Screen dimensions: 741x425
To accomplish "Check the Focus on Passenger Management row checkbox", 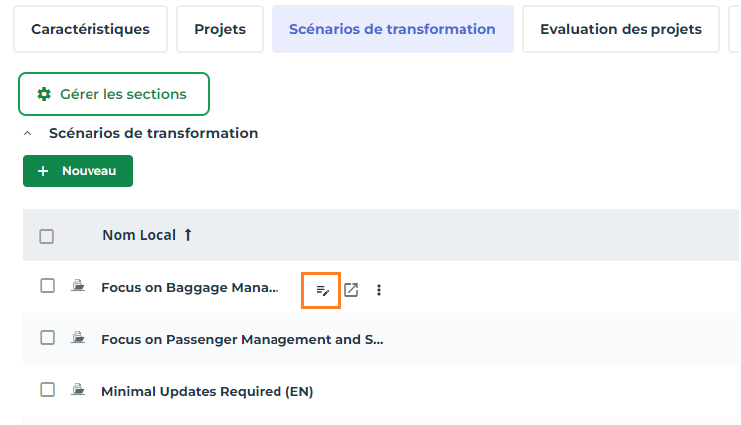I will point(47,338).
